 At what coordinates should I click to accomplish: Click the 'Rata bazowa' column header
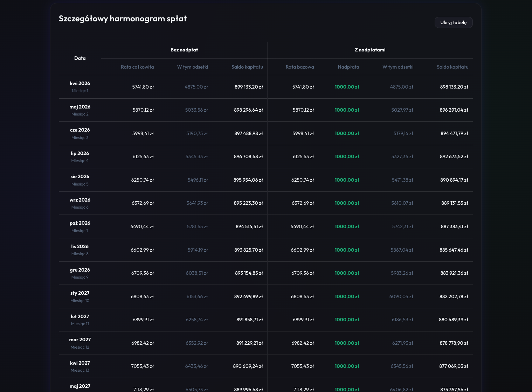299,67
